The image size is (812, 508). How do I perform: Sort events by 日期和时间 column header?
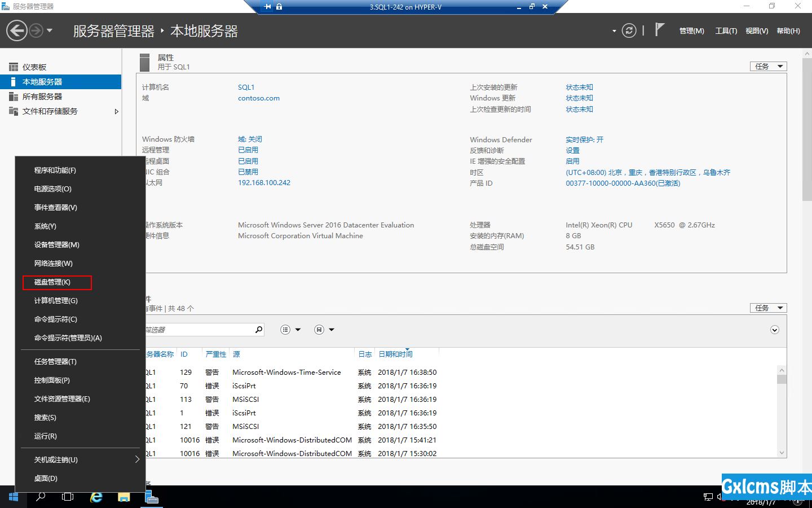coord(395,354)
